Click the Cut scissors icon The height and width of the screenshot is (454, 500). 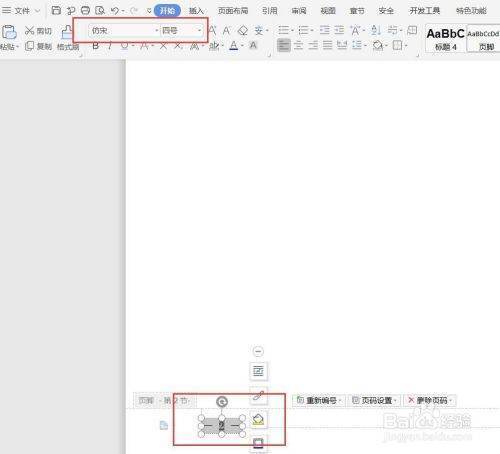(x=29, y=31)
